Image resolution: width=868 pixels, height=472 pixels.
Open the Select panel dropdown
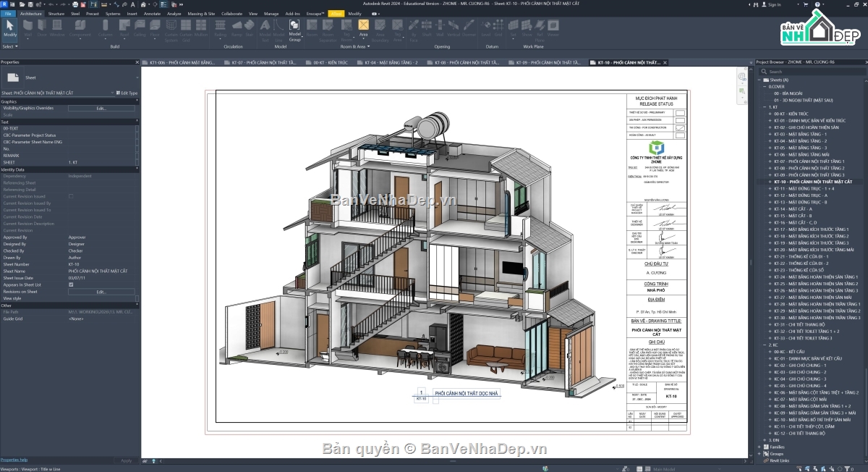pyautogui.click(x=10, y=46)
